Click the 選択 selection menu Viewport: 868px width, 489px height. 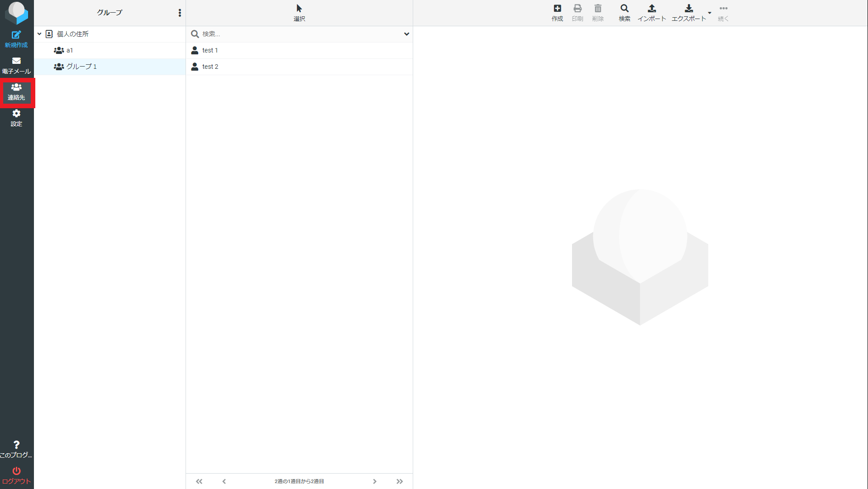pyautogui.click(x=299, y=13)
